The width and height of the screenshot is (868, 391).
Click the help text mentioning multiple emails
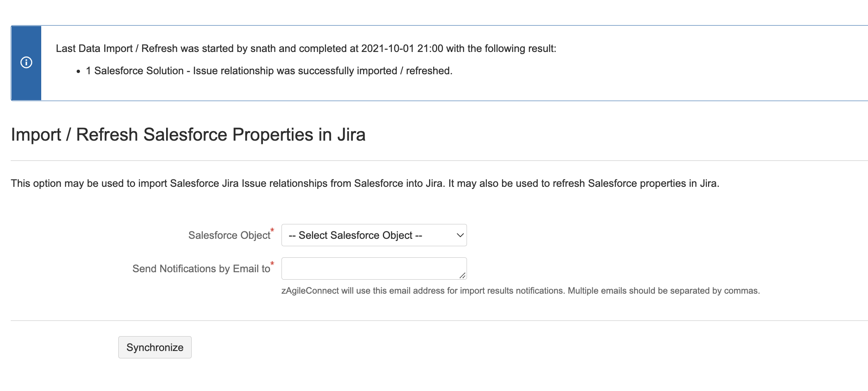click(x=520, y=291)
